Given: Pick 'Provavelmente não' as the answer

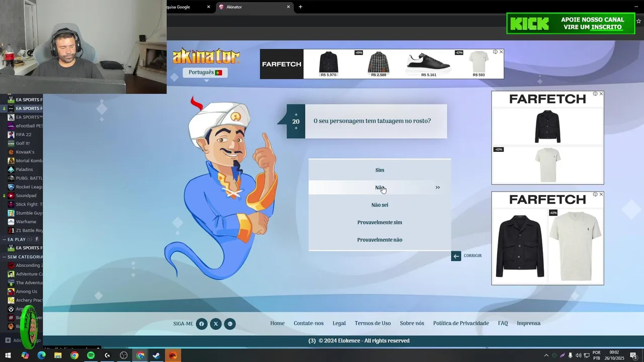Looking at the screenshot, I should (379, 240).
